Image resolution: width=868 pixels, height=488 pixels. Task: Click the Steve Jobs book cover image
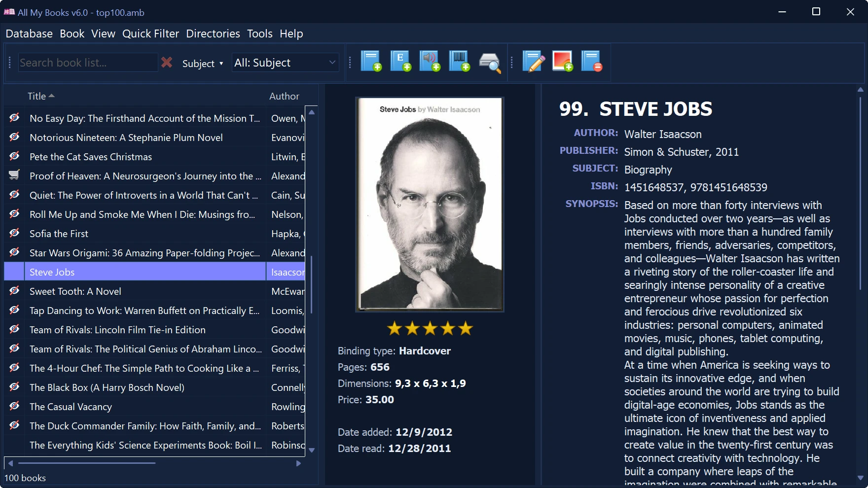click(430, 205)
